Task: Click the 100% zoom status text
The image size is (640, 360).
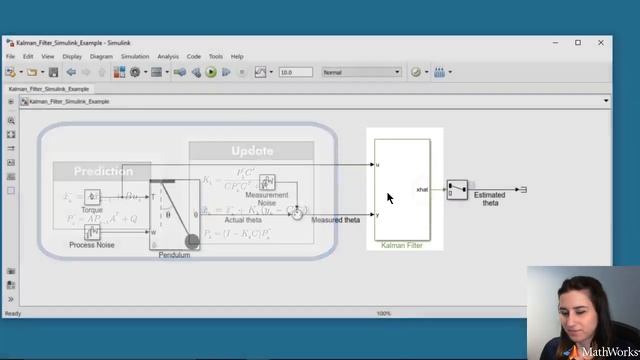Action: tap(384, 313)
